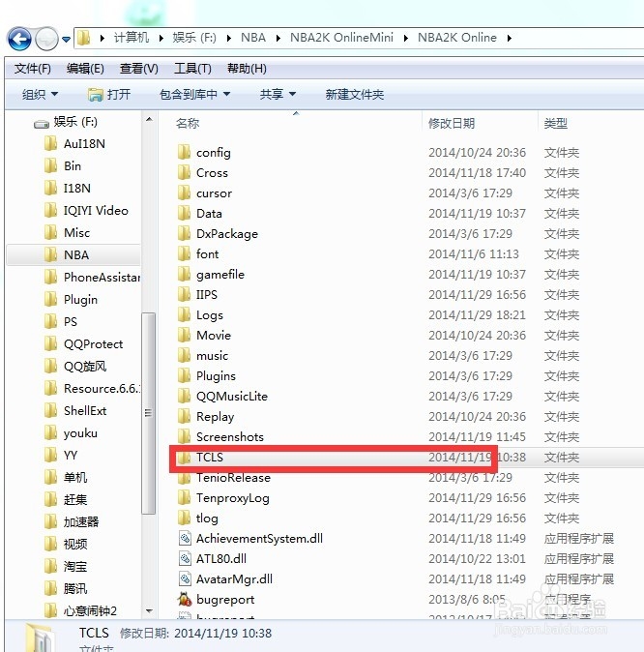
Task: Open the 查看(V) menu
Action: 139,69
